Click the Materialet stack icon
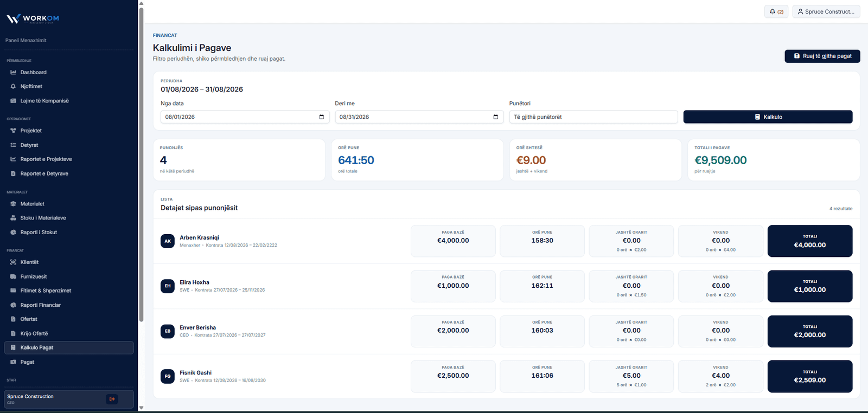The image size is (868, 413). (13, 204)
